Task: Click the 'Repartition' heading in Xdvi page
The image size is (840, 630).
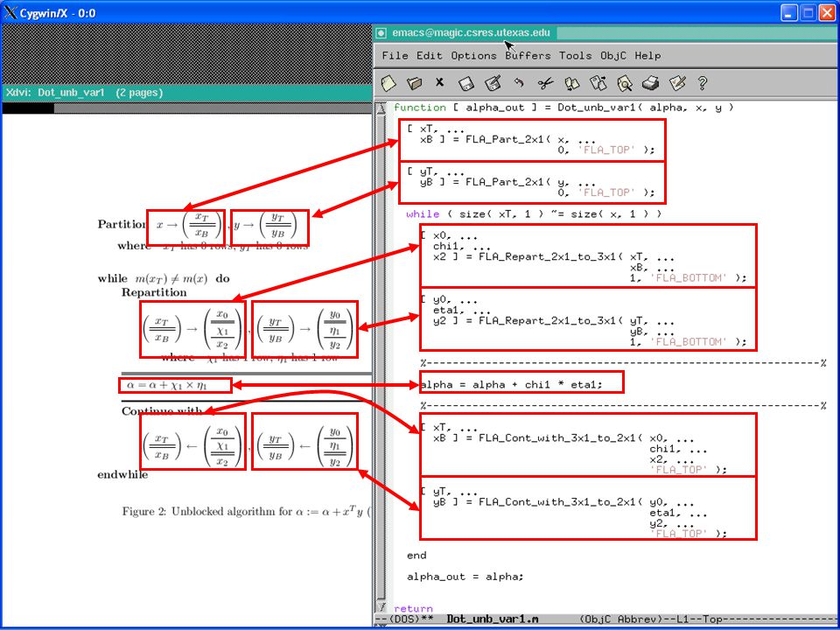Action: pos(154,293)
